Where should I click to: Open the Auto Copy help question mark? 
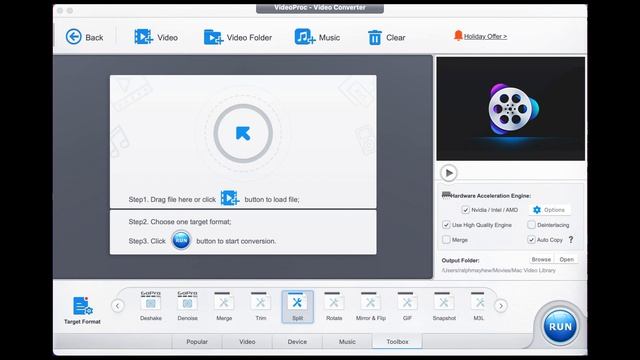tap(571, 240)
